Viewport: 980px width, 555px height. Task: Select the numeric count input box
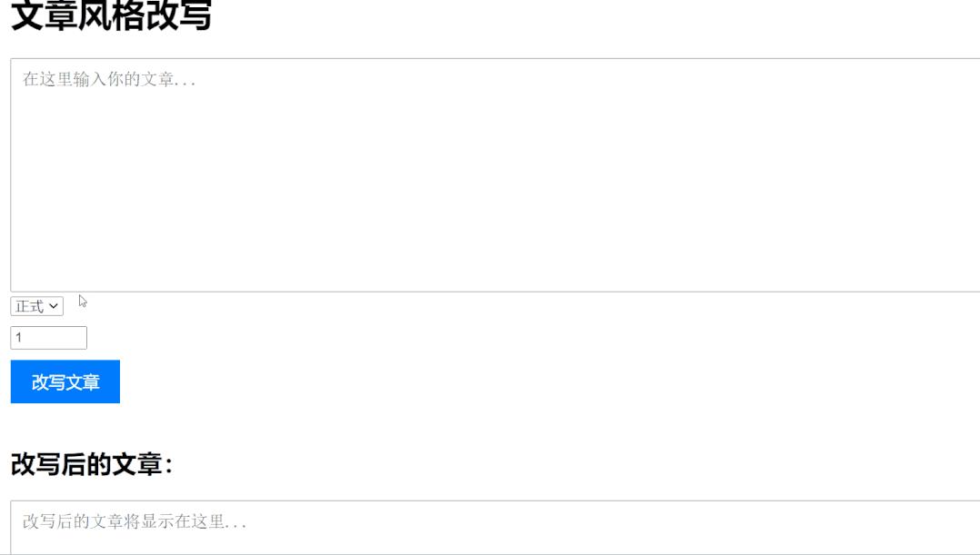point(48,338)
